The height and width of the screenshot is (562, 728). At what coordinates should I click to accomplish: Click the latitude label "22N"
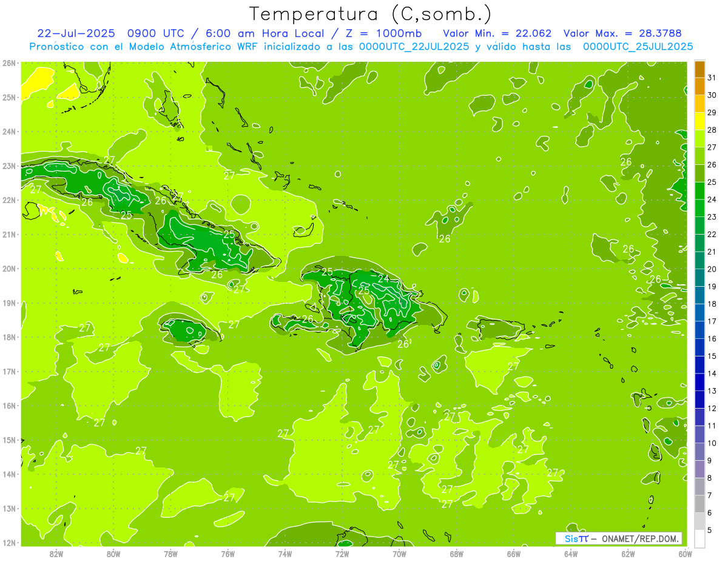[x=9, y=200]
